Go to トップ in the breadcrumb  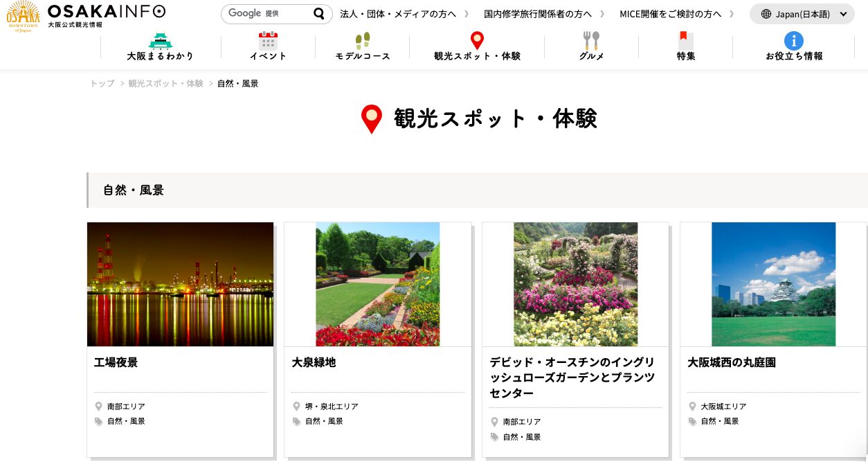click(x=102, y=84)
